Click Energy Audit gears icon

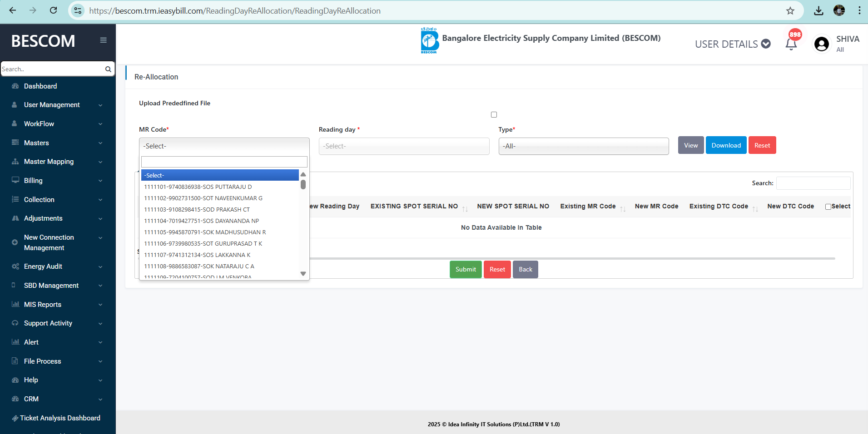tap(15, 266)
